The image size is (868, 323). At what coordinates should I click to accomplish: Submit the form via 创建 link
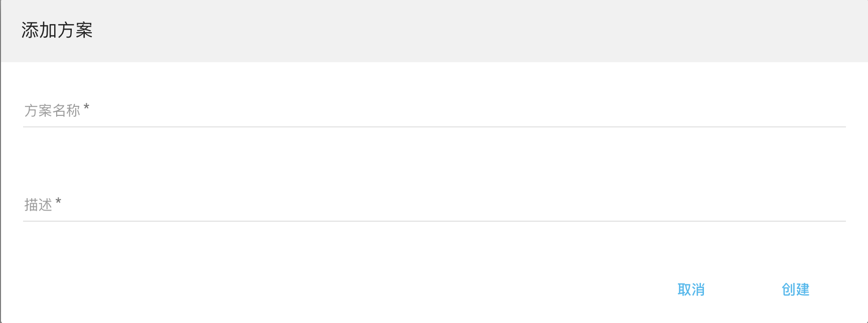(795, 289)
